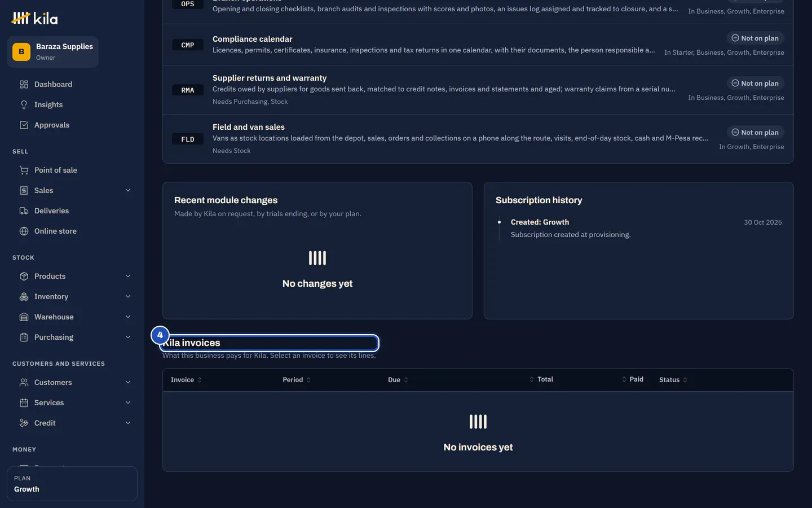
Task: Click the Subscription history heading
Action: point(539,200)
